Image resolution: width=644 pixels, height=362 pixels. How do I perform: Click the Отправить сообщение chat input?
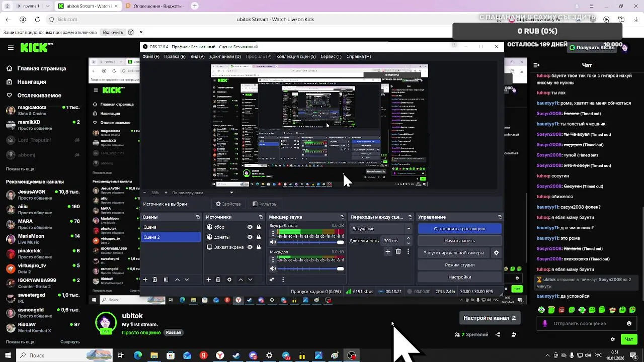click(586, 323)
